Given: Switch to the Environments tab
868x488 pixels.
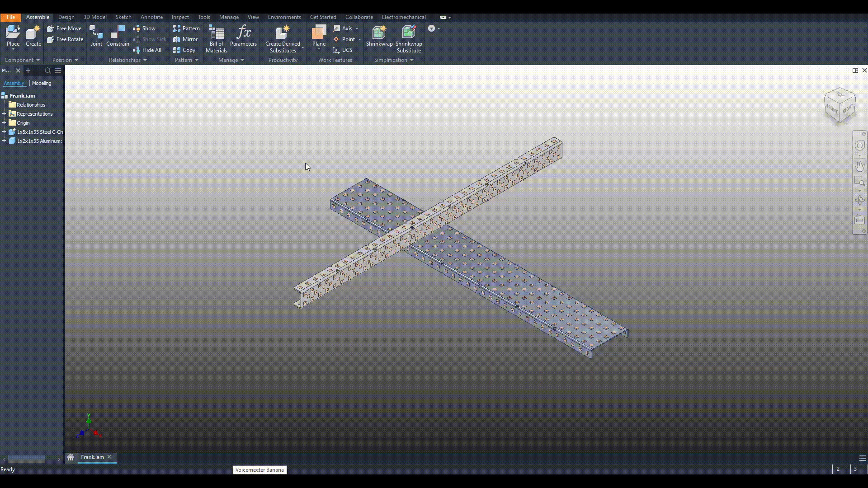Looking at the screenshot, I should coord(284,17).
